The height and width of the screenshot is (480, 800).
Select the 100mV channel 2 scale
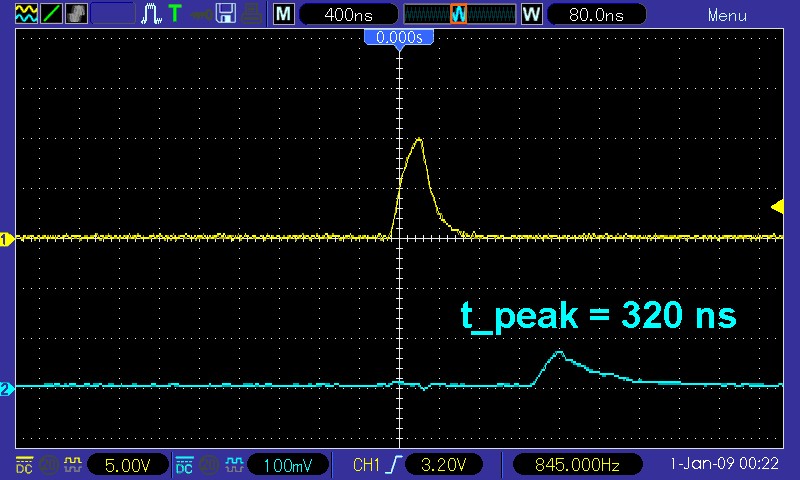coord(288,465)
